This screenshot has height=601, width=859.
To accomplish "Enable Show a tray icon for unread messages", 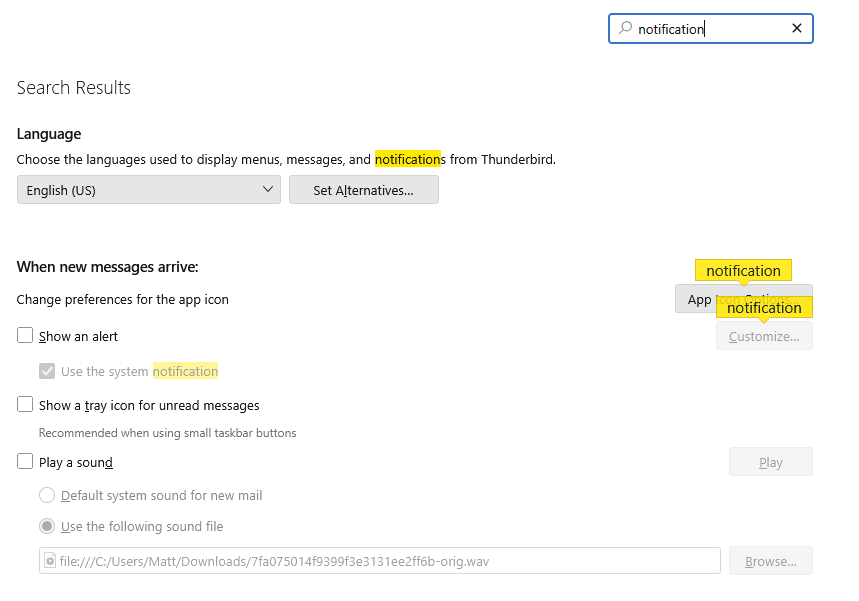I will coord(26,405).
